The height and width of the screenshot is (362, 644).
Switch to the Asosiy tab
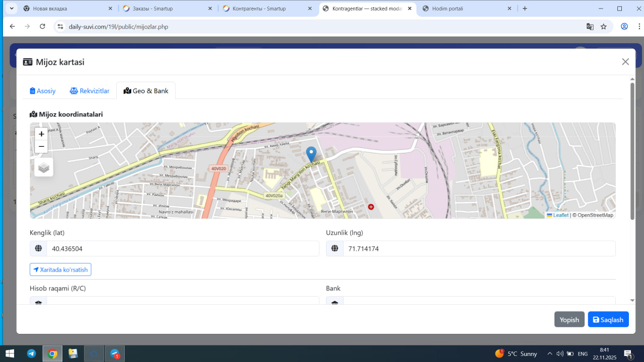[x=43, y=91]
